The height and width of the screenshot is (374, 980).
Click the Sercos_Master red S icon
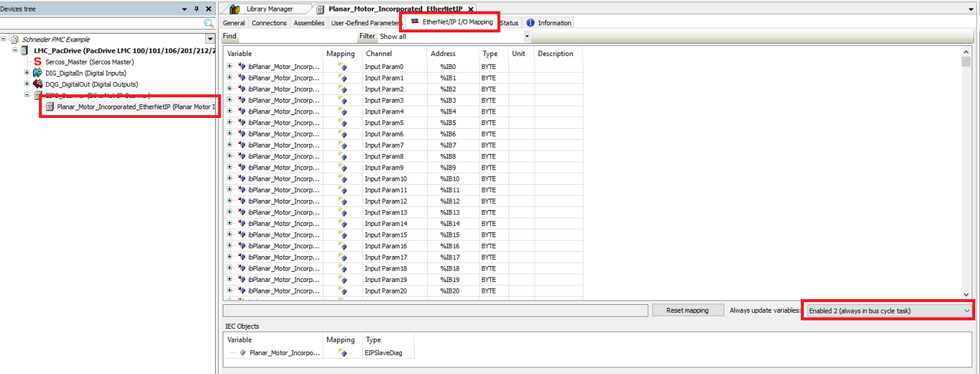click(38, 61)
